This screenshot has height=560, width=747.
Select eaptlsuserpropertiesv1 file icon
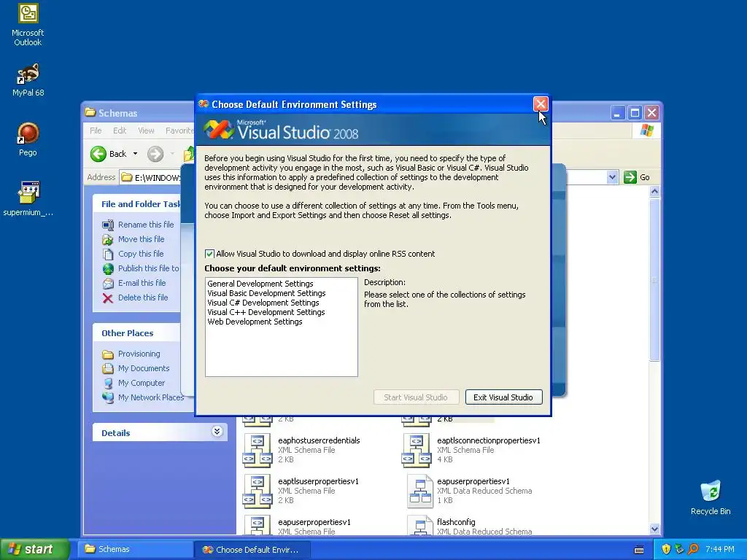[258, 491]
